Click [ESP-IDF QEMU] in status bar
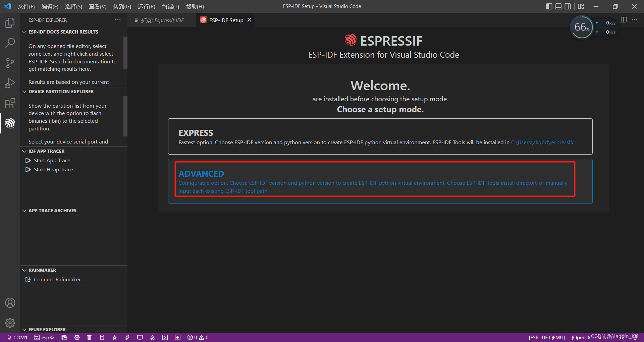Viewport: 644px width, 342px height. click(x=547, y=337)
